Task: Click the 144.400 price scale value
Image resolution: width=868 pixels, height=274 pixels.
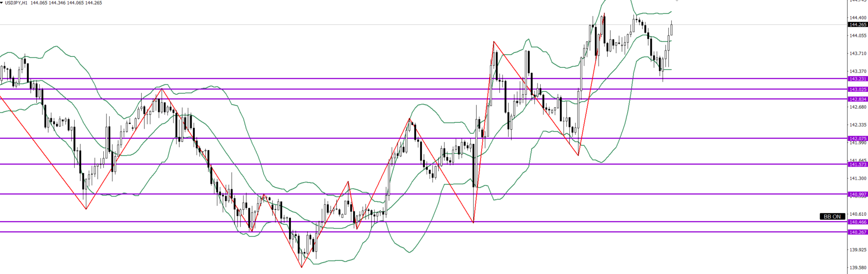Action: point(858,18)
